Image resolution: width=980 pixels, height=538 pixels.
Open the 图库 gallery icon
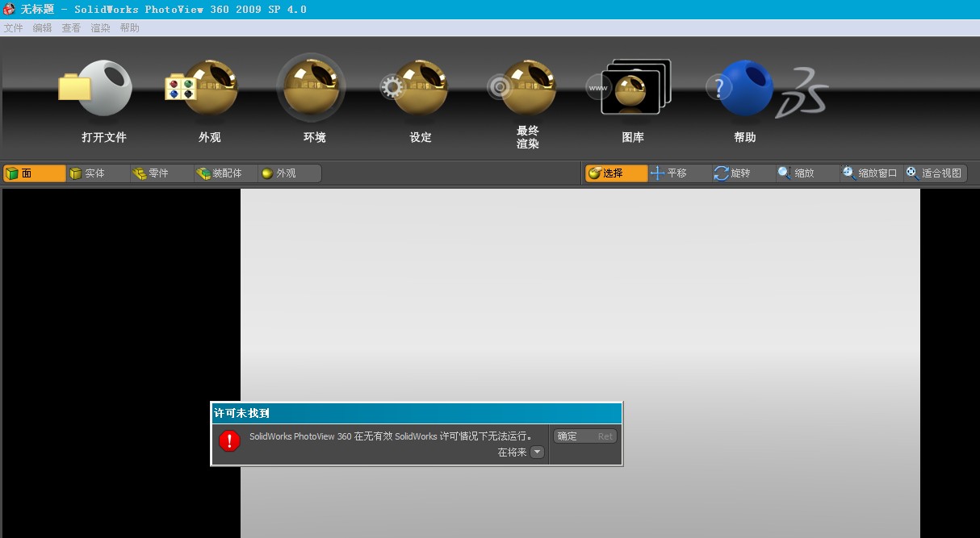click(x=629, y=87)
